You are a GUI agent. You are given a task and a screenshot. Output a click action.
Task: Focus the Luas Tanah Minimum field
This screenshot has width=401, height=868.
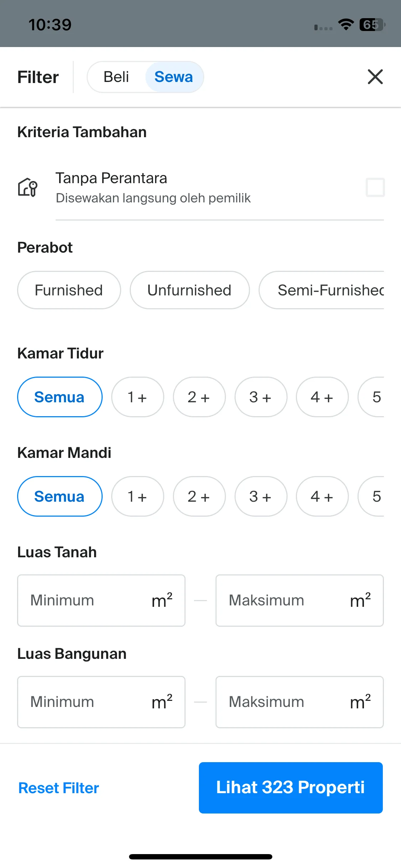pyautogui.click(x=101, y=600)
